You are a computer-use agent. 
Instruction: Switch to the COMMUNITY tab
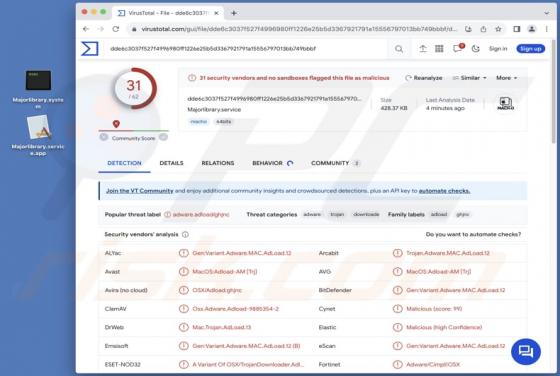click(335, 163)
